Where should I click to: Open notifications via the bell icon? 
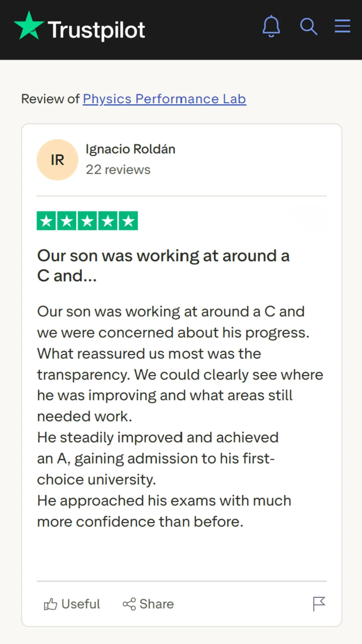click(x=271, y=26)
